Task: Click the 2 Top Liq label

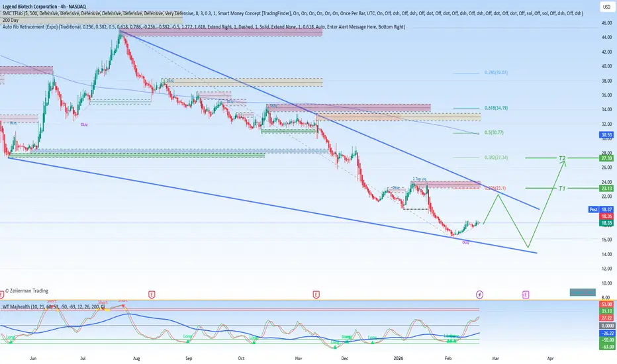Action: [x=420, y=179]
